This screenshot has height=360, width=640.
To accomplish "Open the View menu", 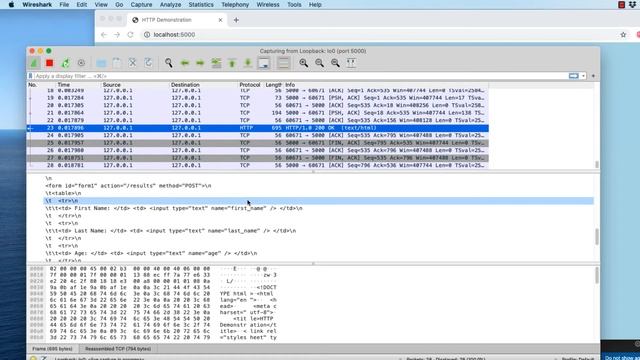I will (101, 4).
